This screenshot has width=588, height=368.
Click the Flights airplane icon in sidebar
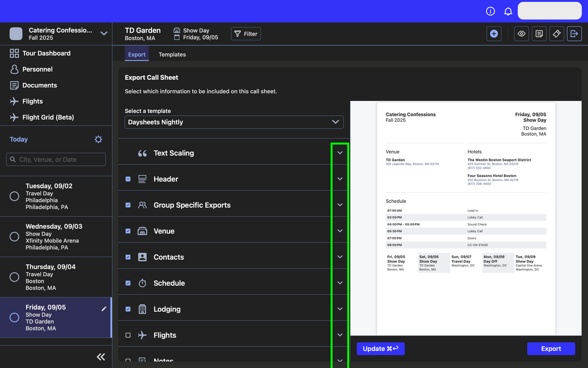[14, 101]
